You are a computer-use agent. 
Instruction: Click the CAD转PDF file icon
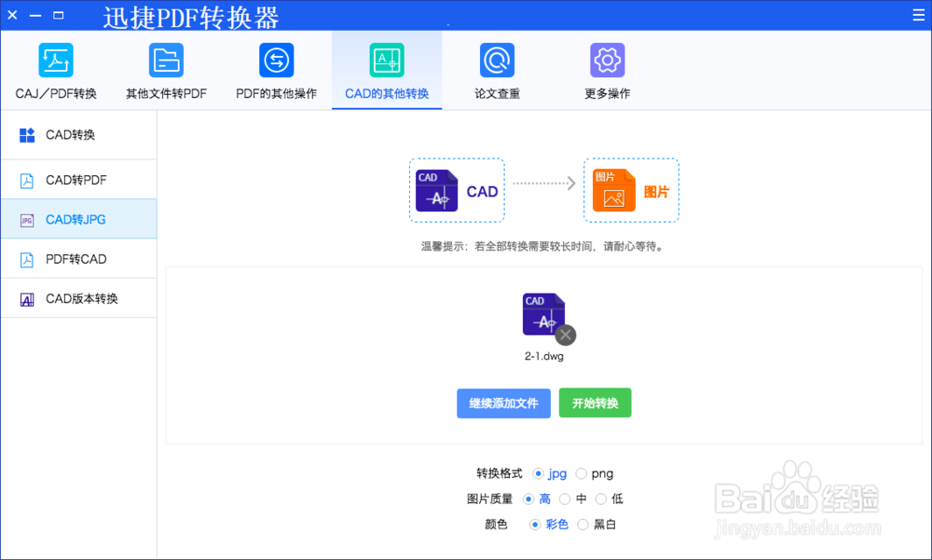click(x=27, y=181)
